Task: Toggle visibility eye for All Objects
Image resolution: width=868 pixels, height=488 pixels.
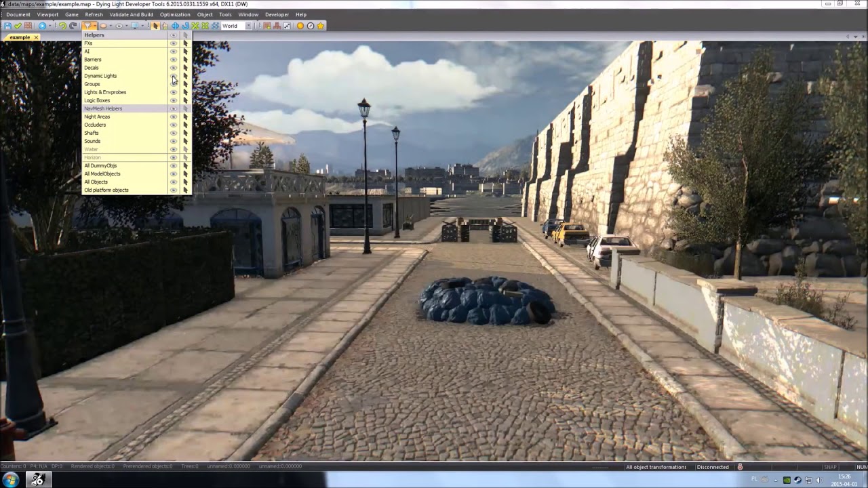Action: (174, 182)
